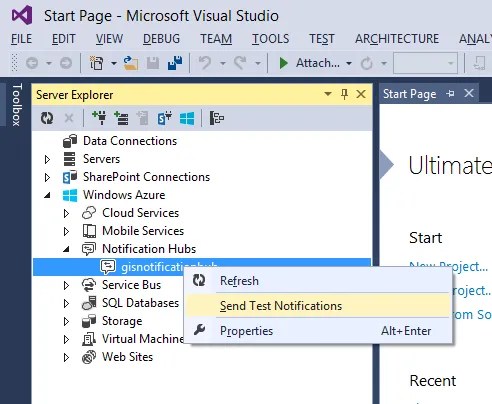Open the empty solution configuration combo box
This screenshot has height=404, width=492.
tap(425, 63)
